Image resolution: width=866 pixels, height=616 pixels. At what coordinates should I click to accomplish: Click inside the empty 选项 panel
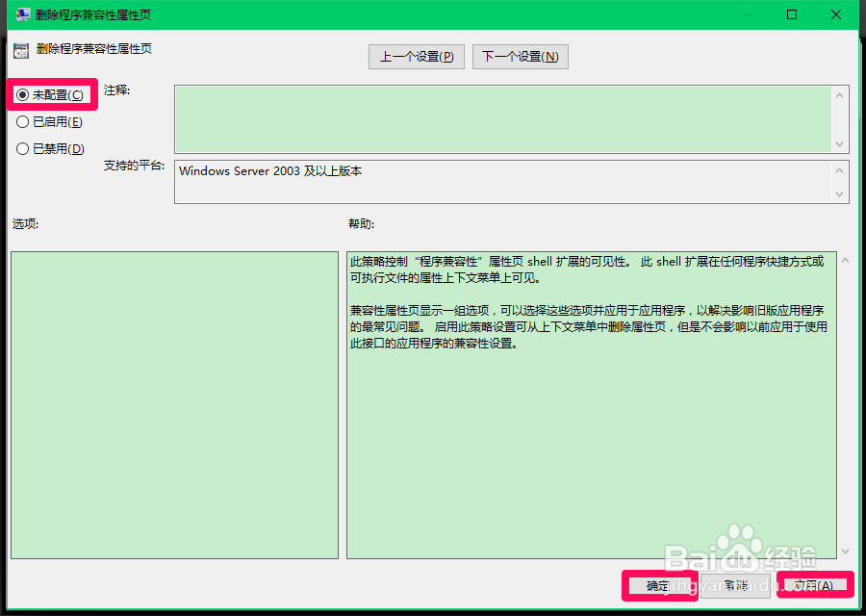point(173,404)
